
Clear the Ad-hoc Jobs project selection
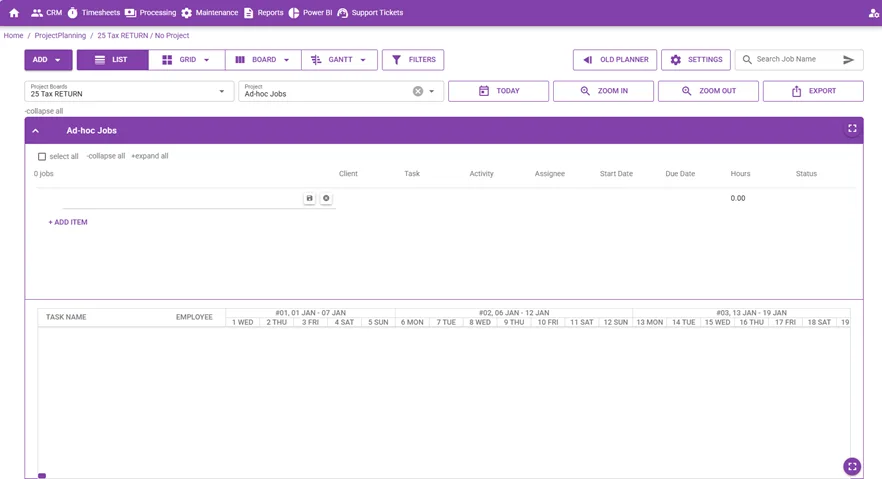[x=418, y=91]
